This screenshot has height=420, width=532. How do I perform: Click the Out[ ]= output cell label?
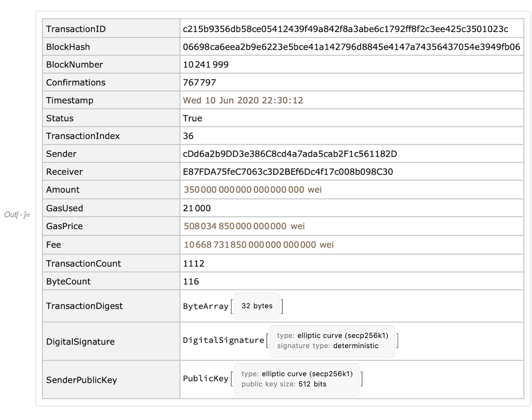tap(17, 215)
